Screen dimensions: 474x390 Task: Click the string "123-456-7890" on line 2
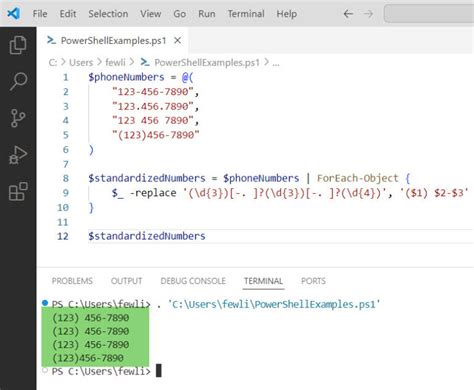pyautogui.click(x=153, y=92)
